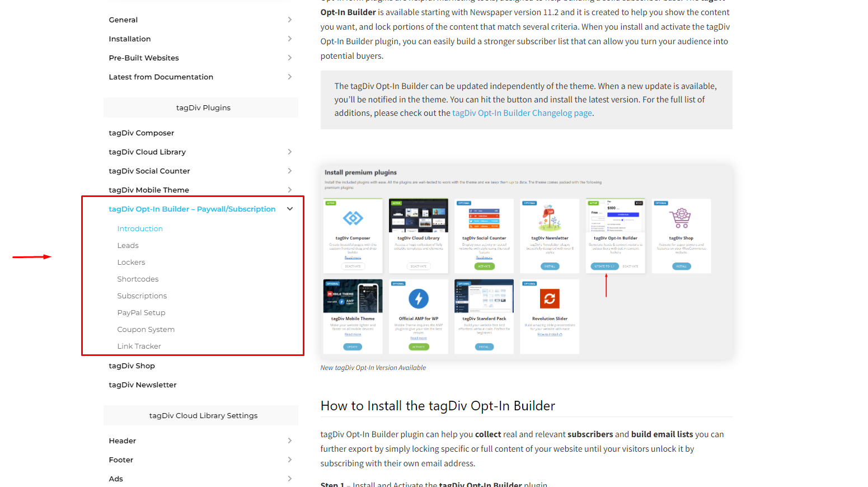Select the Leads submenu item
Image resolution: width=868 pixels, height=487 pixels.
click(128, 245)
